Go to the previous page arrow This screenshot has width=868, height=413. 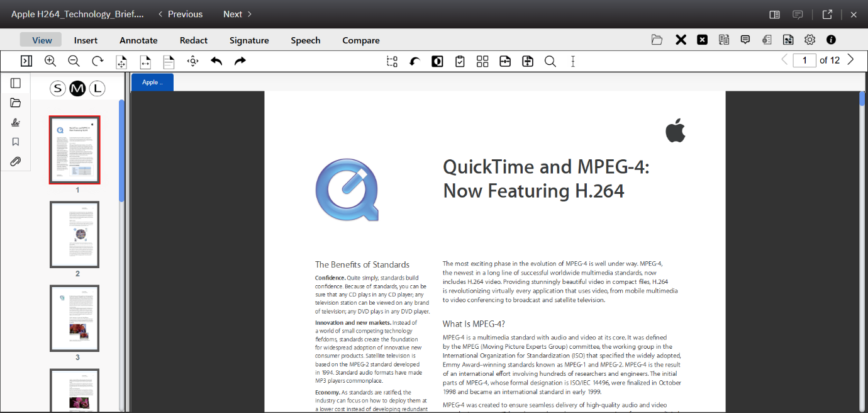tap(784, 60)
